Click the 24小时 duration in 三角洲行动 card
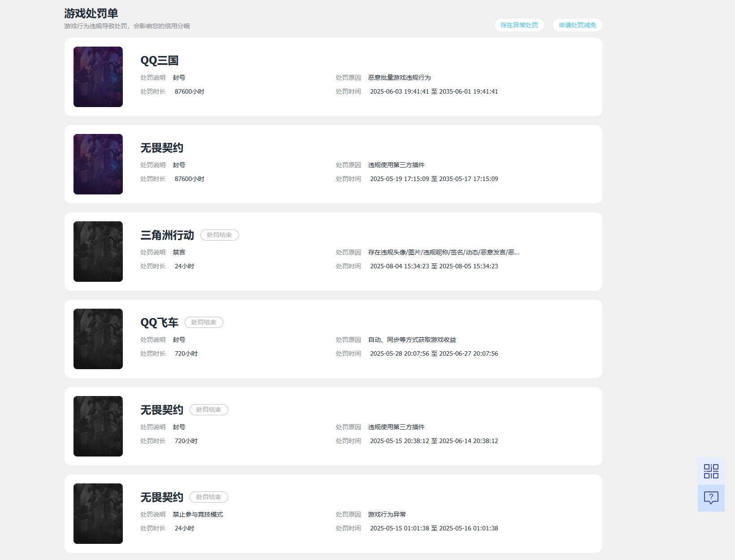Viewport: 735px width, 560px height. [185, 266]
